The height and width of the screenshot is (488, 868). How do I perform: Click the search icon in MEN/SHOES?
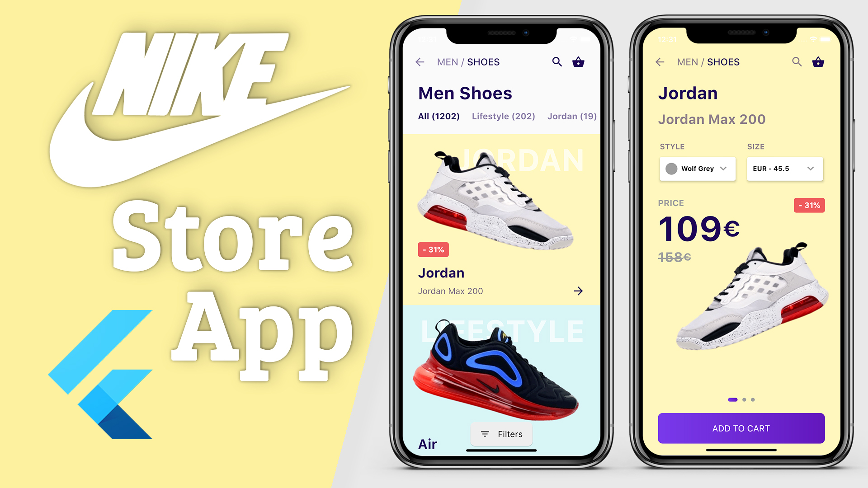[555, 62]
